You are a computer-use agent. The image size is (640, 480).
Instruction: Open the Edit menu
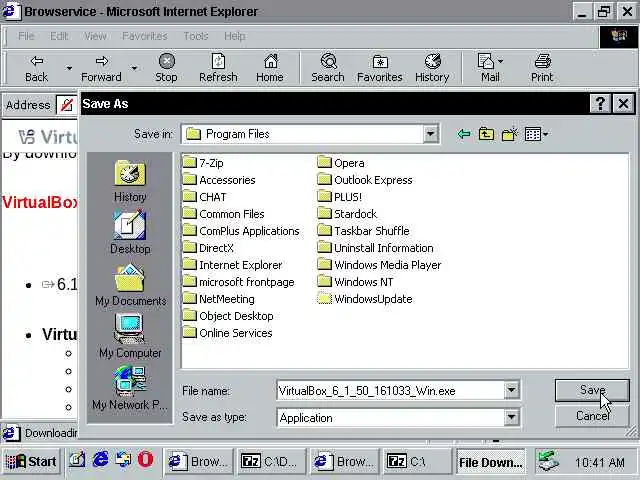[59, 36]
